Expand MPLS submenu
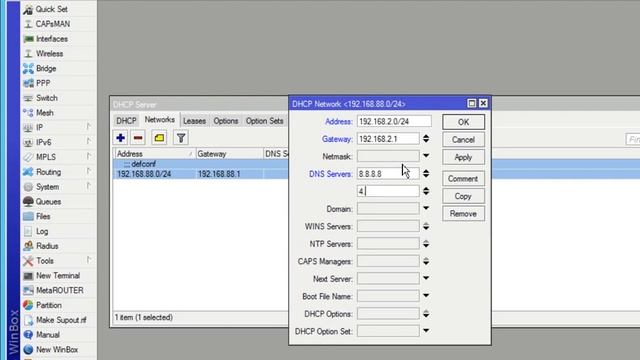Screen dimensions: 640x360 click(89, 156)
